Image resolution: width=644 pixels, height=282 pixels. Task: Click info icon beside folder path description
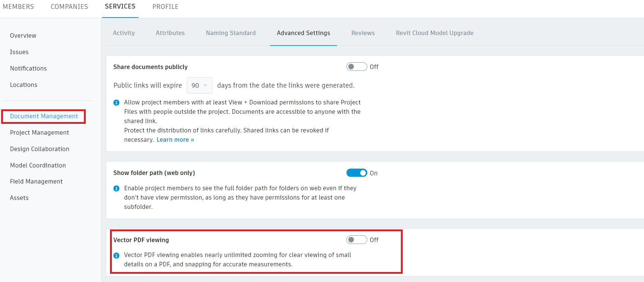click(116, 188)
